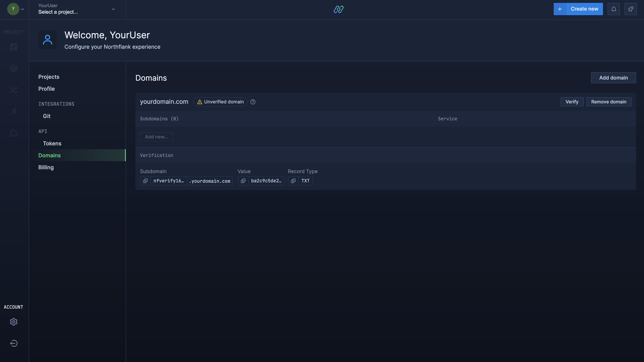Screen dimensions: 644x362
Task: Click the user profile icon beside Welcome
Action: point(48,40)
